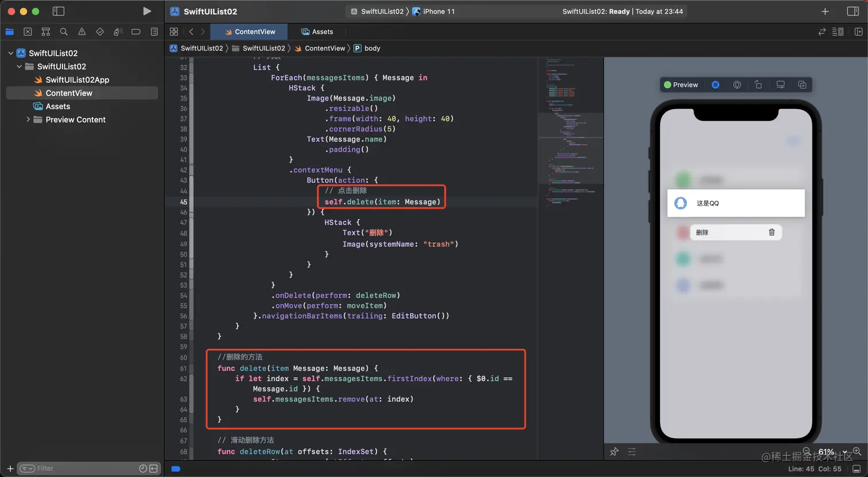
Task: Select SwiftUIList02App file in navigator
Action: coord(77,80)
